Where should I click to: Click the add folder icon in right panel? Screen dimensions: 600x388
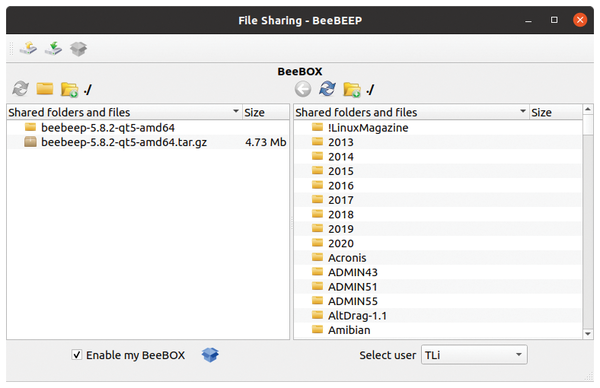[352, 89]
